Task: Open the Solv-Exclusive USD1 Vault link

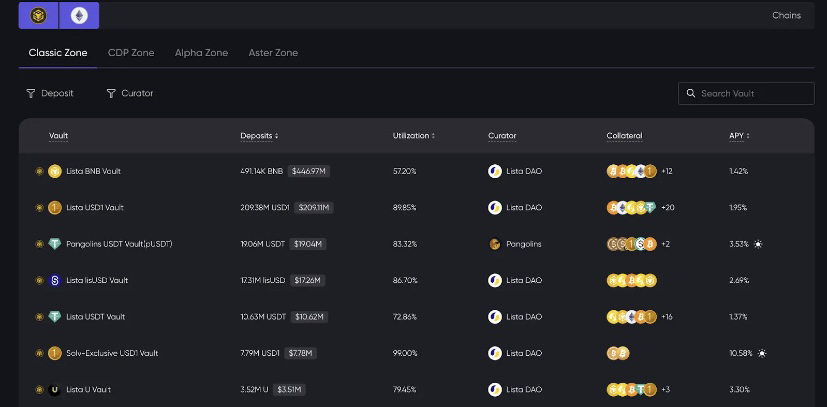Action: point(112,353)
